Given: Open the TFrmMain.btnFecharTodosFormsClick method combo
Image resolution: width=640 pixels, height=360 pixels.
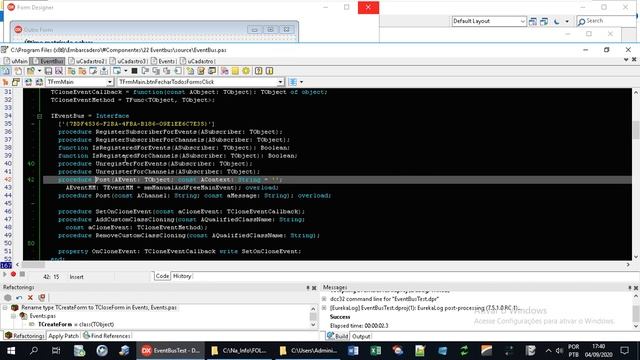Looking at the screenshot, I should tap(200, 82).
